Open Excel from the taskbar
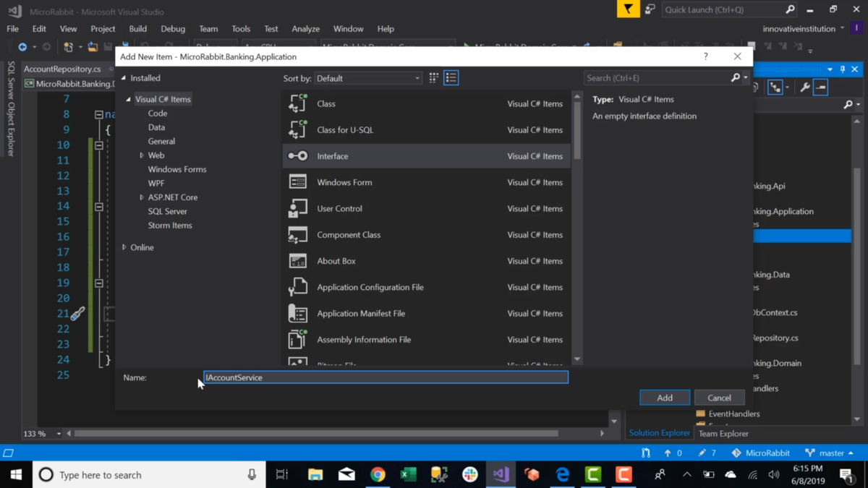 point(408,475)
